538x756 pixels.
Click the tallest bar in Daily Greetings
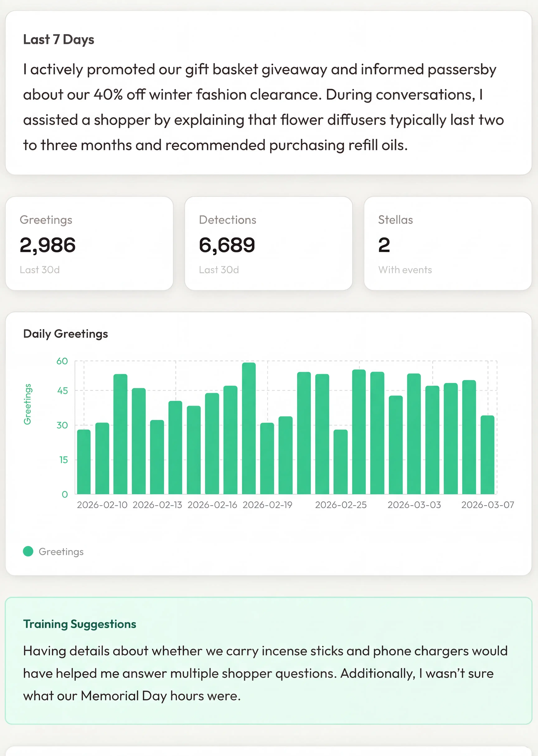[249, 428]
